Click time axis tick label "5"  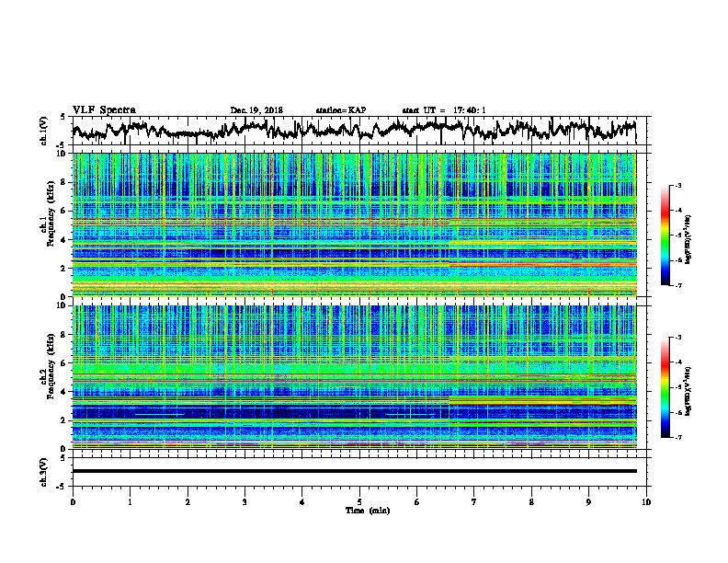[x=359, y=502]
